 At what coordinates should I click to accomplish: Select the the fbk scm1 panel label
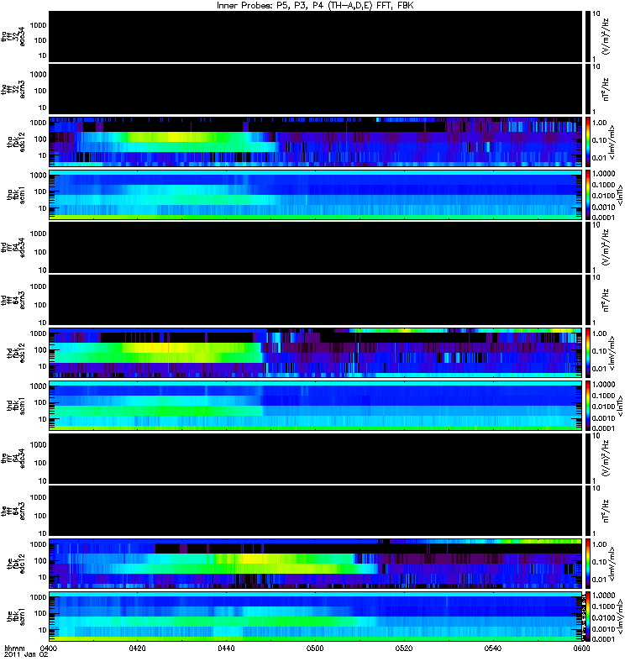[16, 617]
